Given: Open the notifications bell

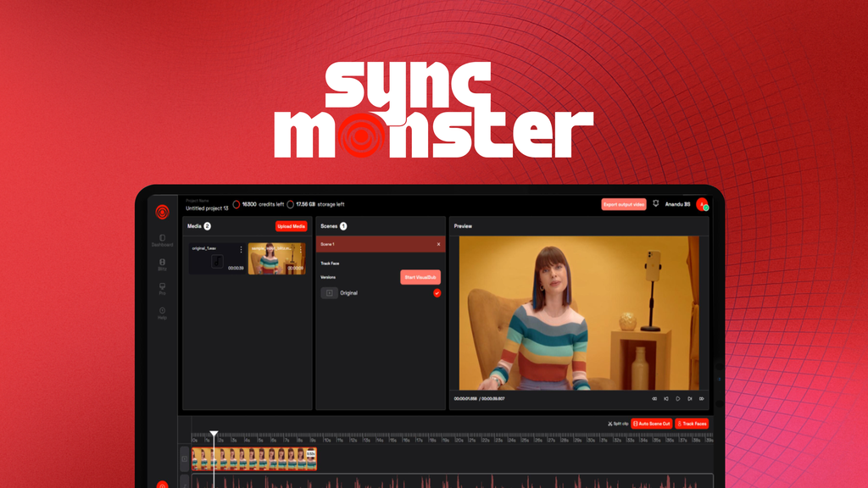Looking at the screenshot, I should tap(656, 204).
